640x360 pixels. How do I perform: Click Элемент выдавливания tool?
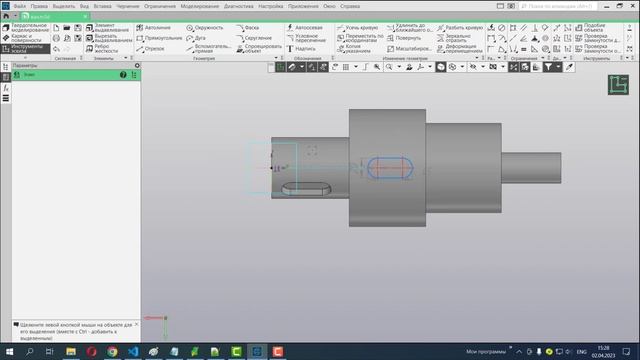[x=107, y=28]
